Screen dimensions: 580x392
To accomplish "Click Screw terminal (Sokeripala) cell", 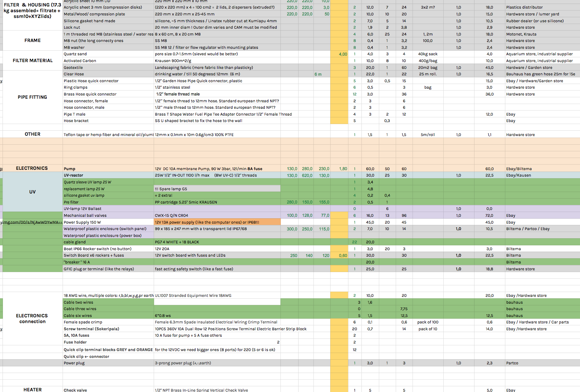I will point(108,329).
